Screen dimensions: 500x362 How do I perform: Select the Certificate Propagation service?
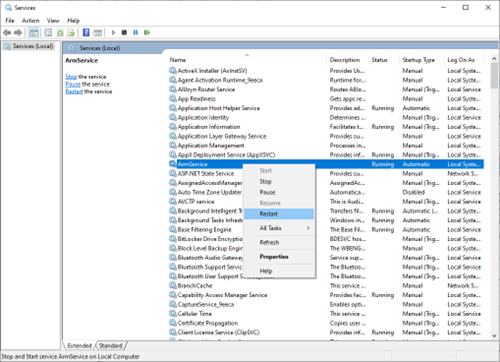(x=326, y=323)
